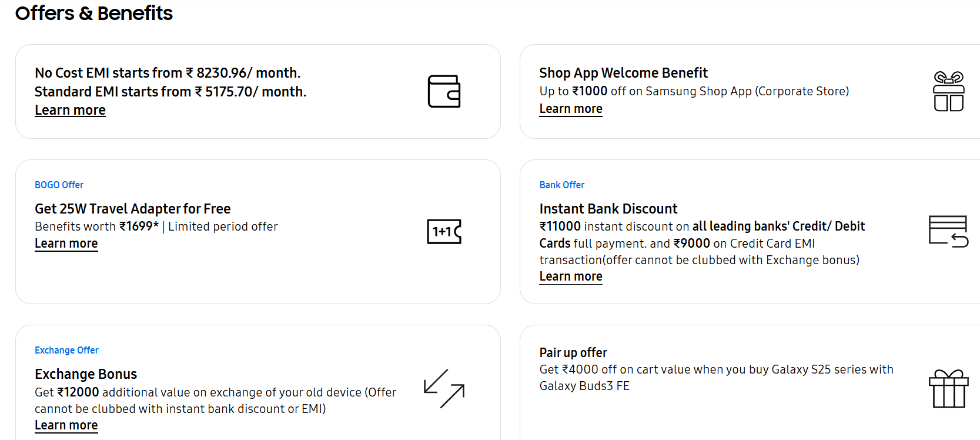This screenshot has height=440, width=980.
Task: Select the Instant Bank Discount heading
Action: [608, 209]
